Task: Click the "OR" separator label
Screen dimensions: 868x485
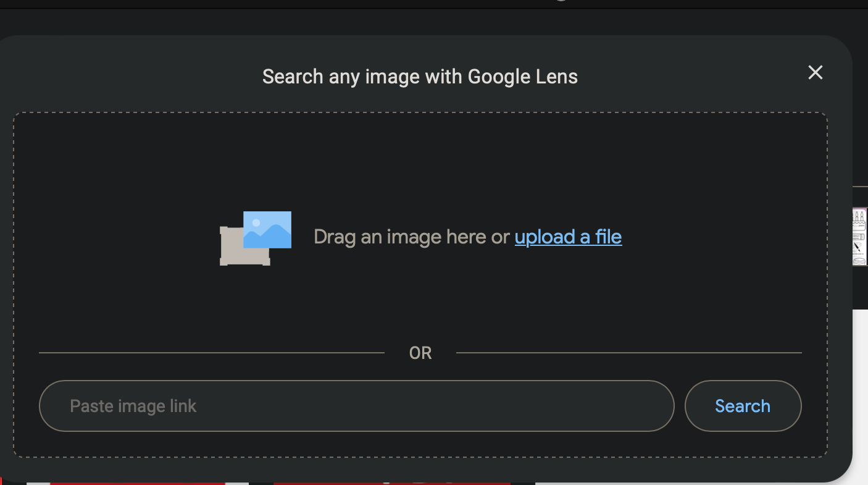Action: (420, 353)
